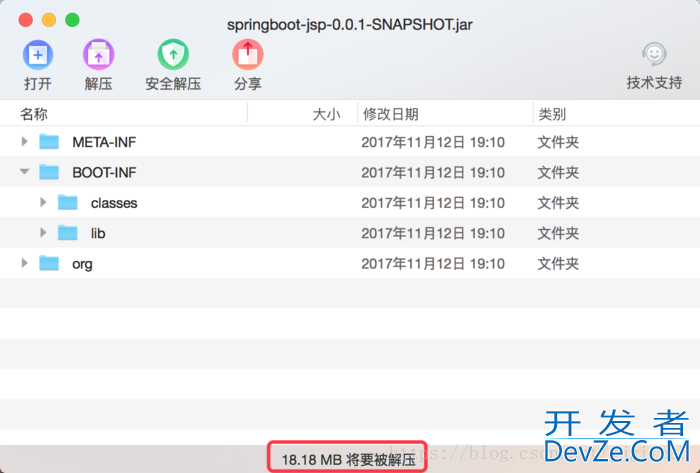Select the org folder icon
Image resolution: width=700 pixels, height=473 pixels.
[49, 263]
